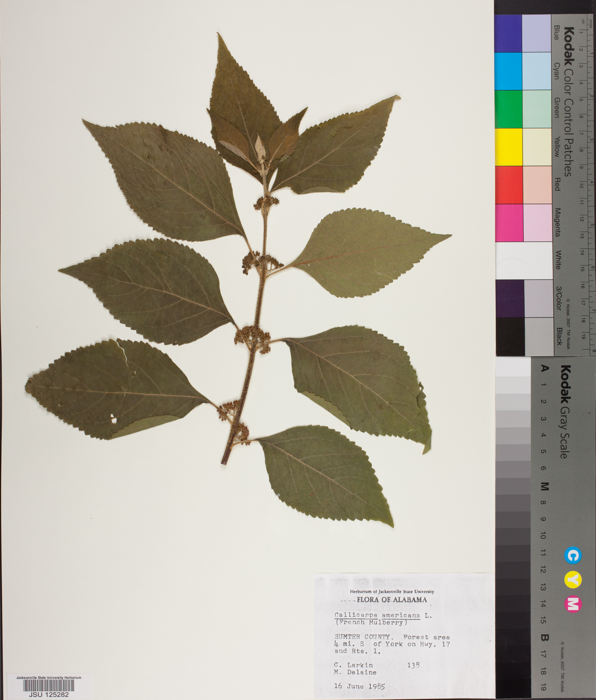Click the collection number '138'

(x=413, y=665)
